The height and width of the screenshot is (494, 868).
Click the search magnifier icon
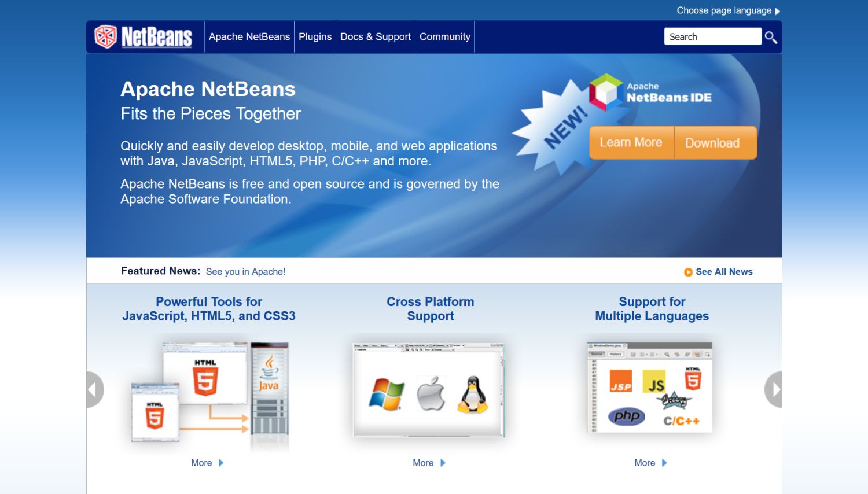pos(771,36)
